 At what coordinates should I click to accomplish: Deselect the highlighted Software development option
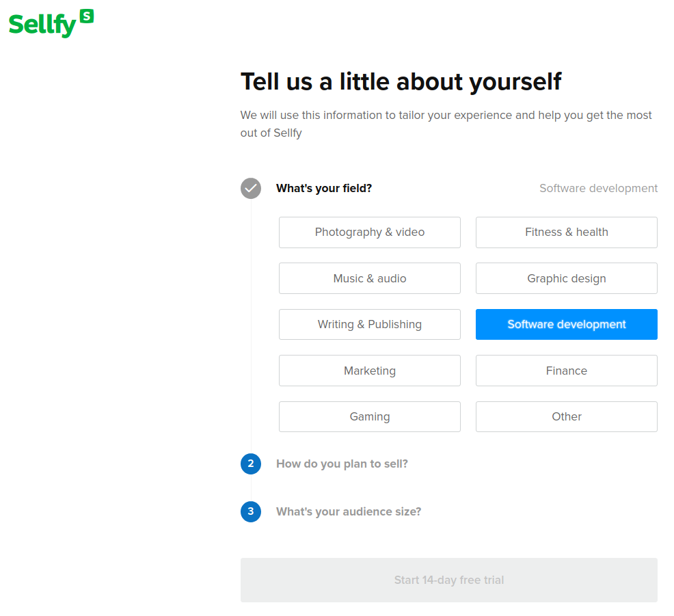(566, 324)
